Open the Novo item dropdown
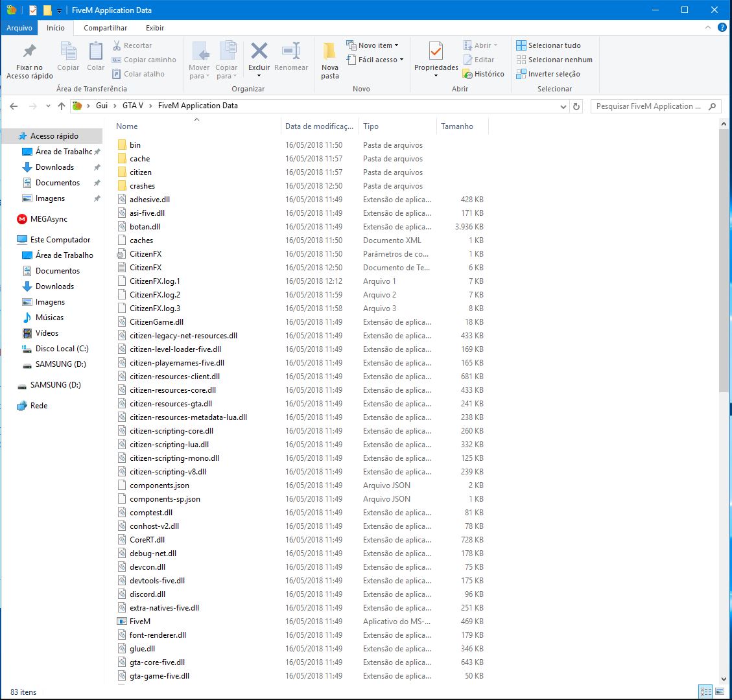732x700 pixels. point(373,45)
